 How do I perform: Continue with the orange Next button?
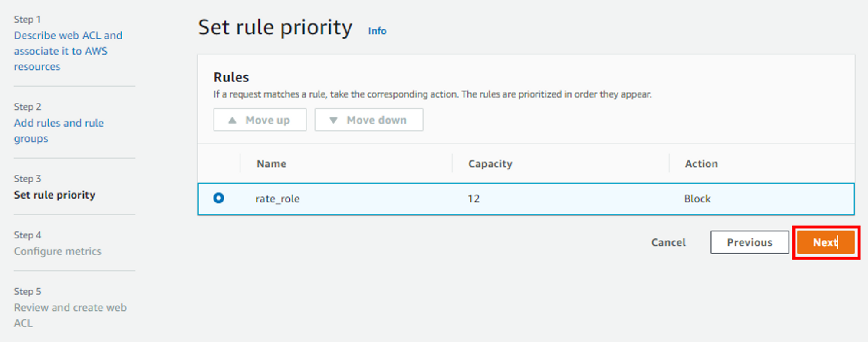pos(825,242)
